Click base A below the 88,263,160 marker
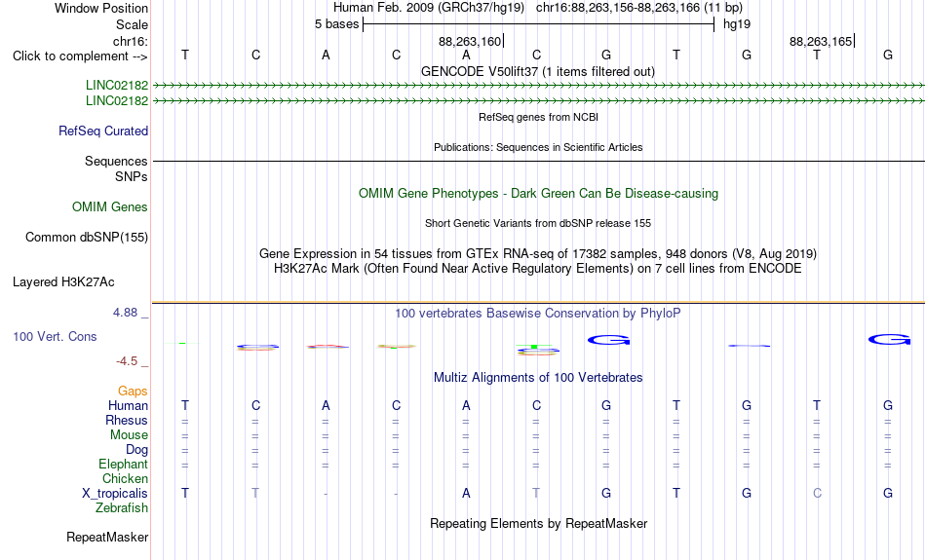This screenshot has height=560, width=926. [466, 56]
